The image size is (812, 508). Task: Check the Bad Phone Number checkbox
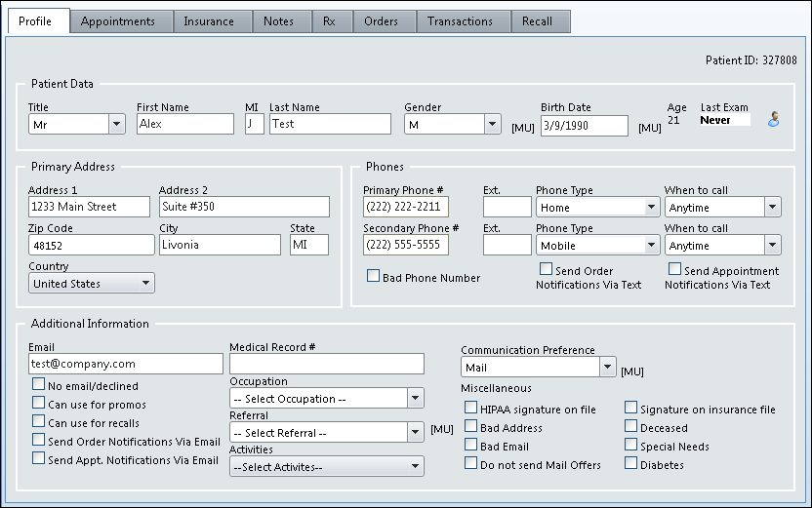coord(373,277)
